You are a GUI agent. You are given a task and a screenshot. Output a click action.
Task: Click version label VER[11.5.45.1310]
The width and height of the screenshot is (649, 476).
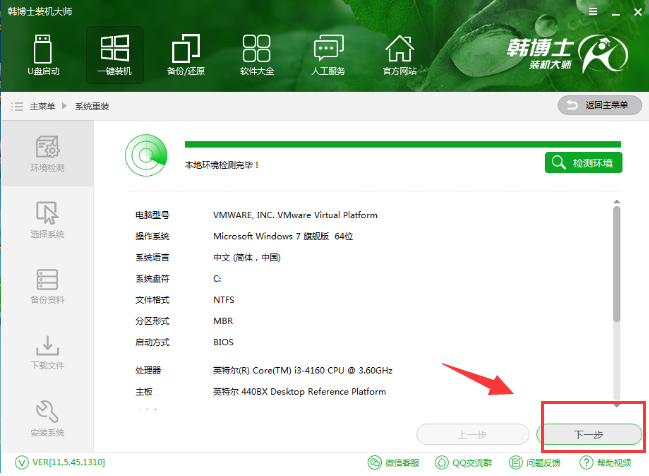(69, 462)
